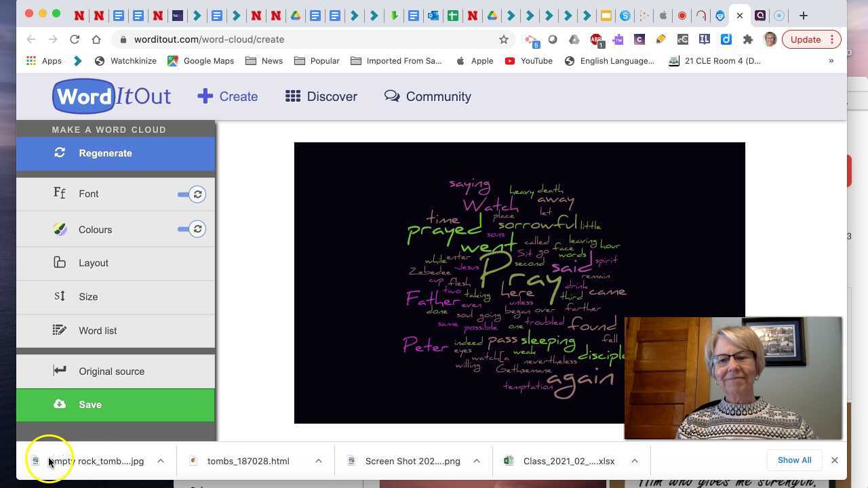Open the Size settings
Viewport: 868px width, 488px height.
tap(88, 297)
